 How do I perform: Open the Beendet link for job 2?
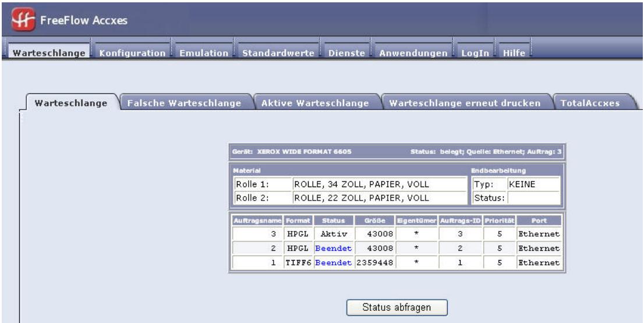tap(334, 248)
